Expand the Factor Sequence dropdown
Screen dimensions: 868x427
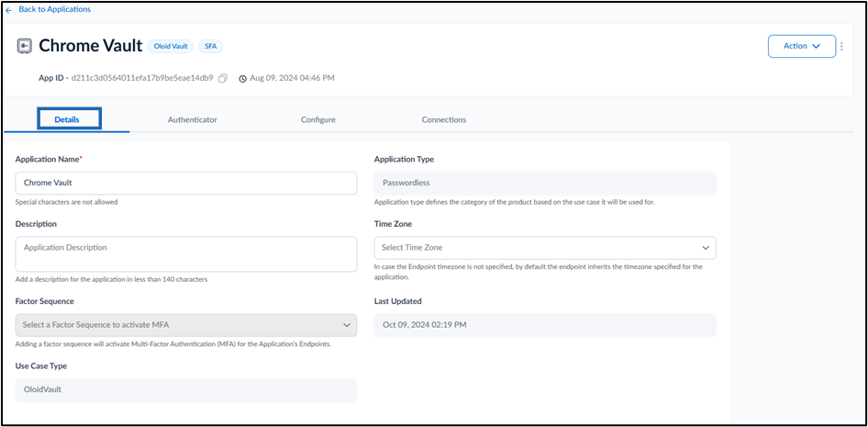pyautogui.click(x=186, y=325)
